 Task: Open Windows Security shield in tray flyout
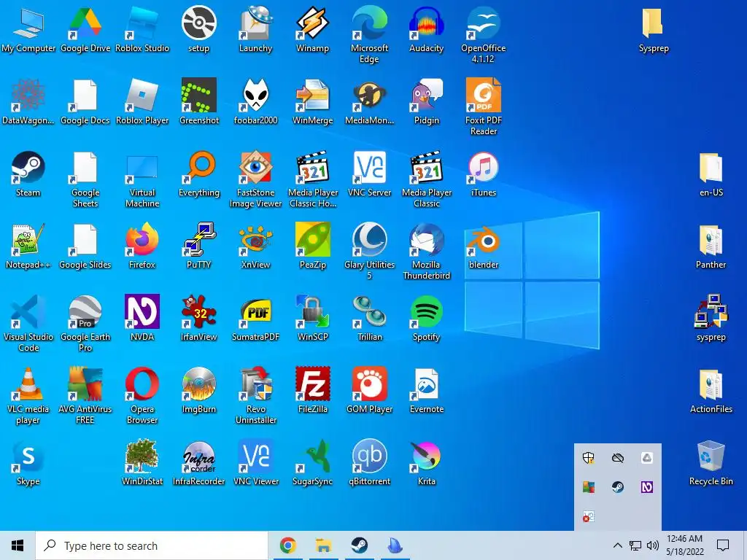click(x=589, y=458)
